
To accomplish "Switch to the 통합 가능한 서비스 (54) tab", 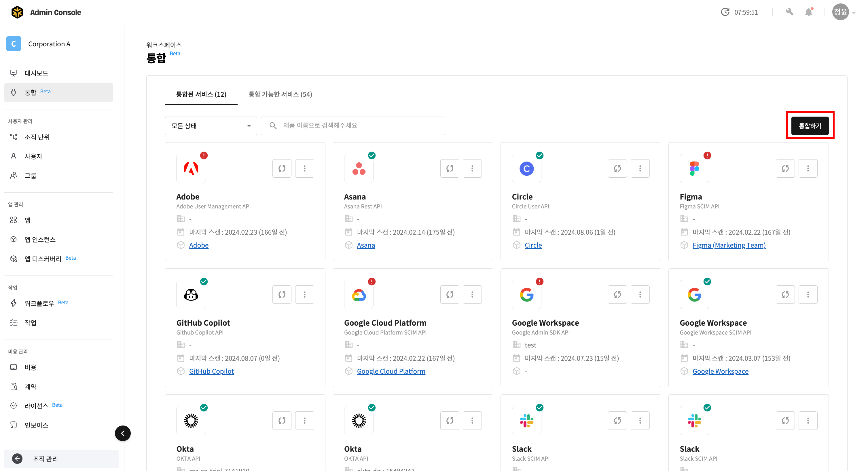I will (x=280, y=94).
